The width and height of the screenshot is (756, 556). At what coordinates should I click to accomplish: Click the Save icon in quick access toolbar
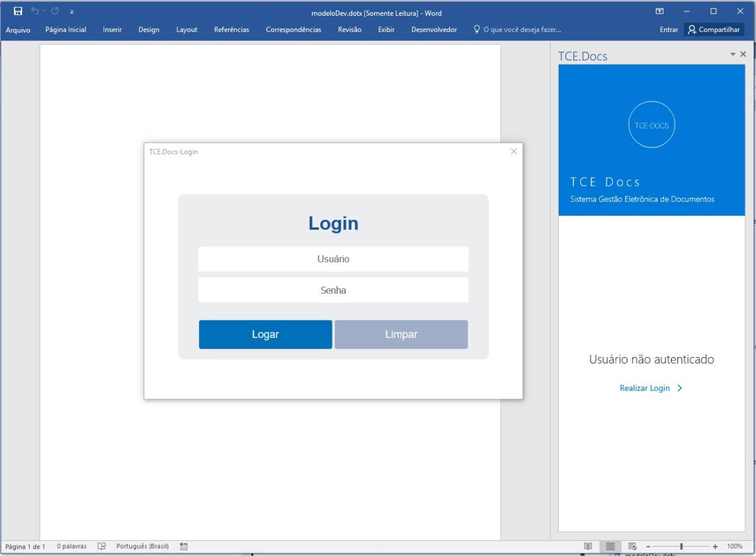[18, 11]
